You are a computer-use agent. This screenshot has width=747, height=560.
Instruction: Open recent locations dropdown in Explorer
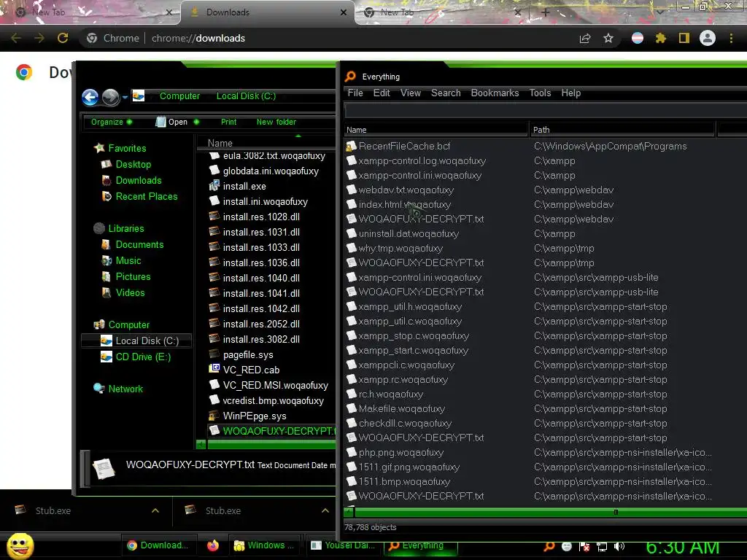[125, 97]
